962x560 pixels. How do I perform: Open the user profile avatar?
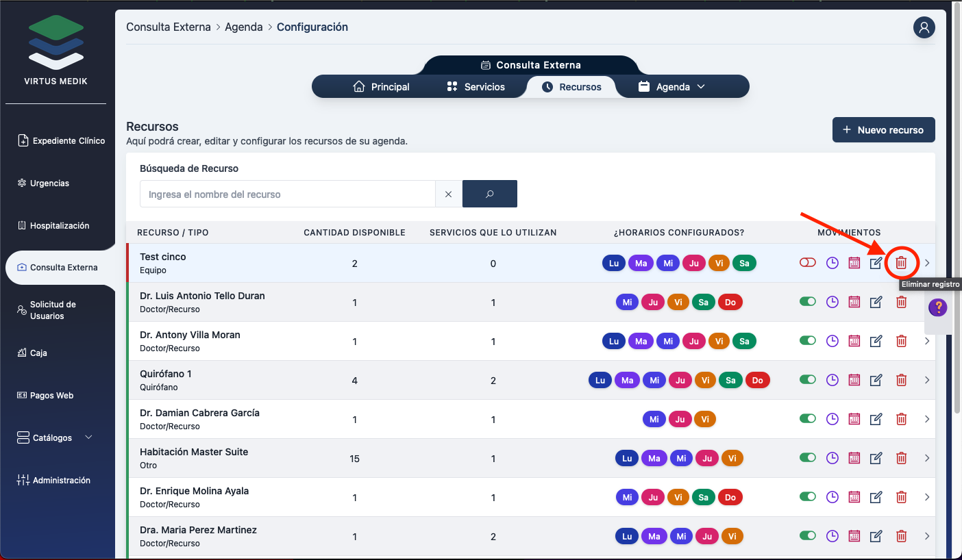[x=924, y=27]
